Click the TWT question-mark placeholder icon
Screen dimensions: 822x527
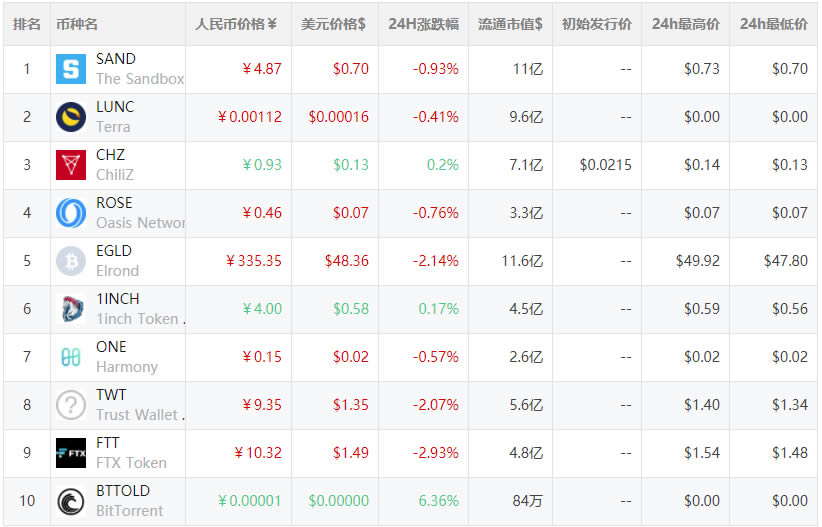(x=71, y=405)
